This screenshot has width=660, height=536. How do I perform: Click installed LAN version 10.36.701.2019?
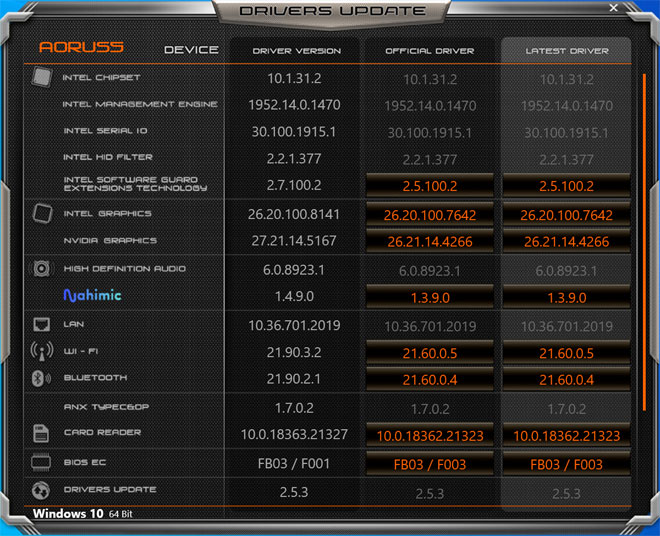click(x=294, y=325)
